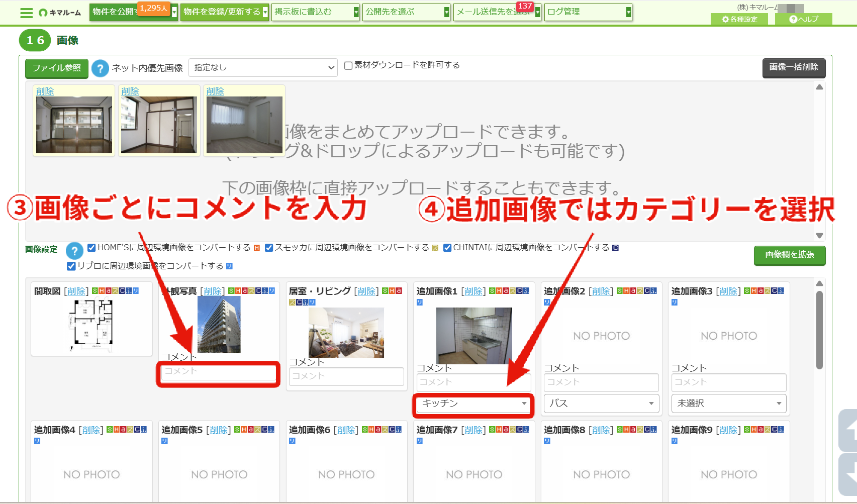
Task: Click the リブロ icon after リブロ convert option
Action: coord(229,266)
